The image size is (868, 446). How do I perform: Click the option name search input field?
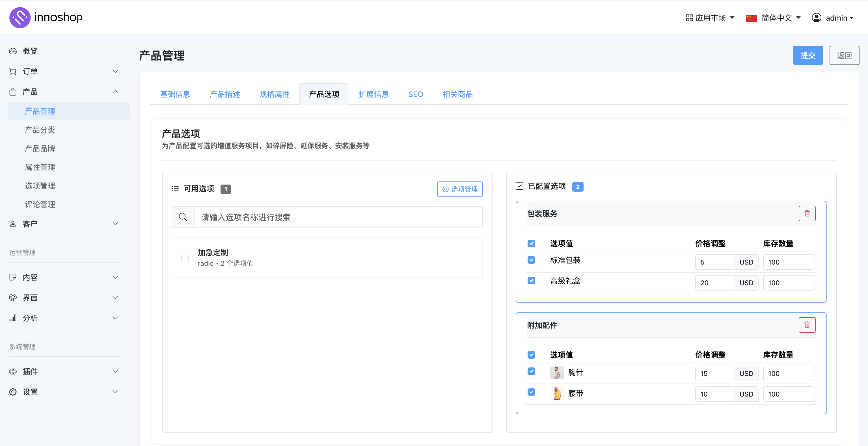(338, 217)
